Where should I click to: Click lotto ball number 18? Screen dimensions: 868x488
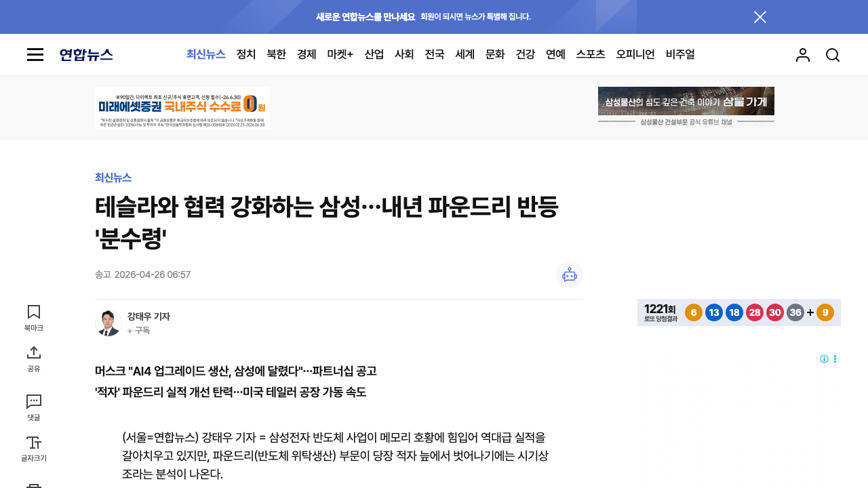pyautogui.click(x=734, y=312)
